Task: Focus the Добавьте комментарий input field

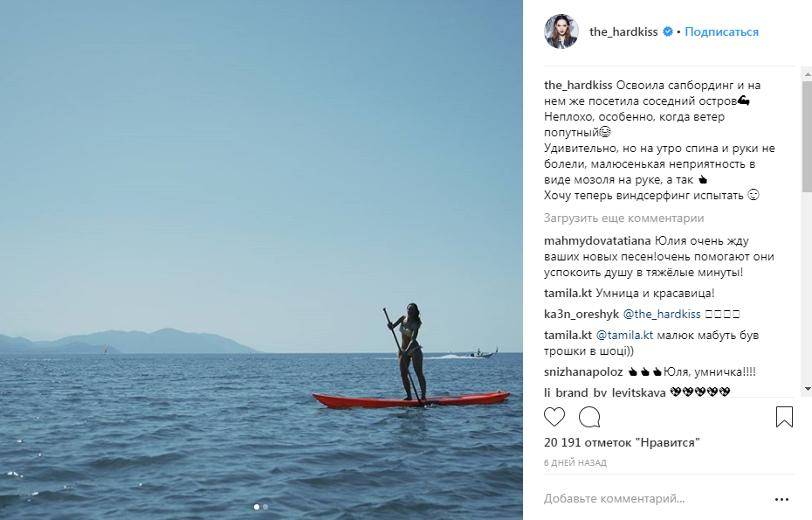Action: click(x=655, y=499)
